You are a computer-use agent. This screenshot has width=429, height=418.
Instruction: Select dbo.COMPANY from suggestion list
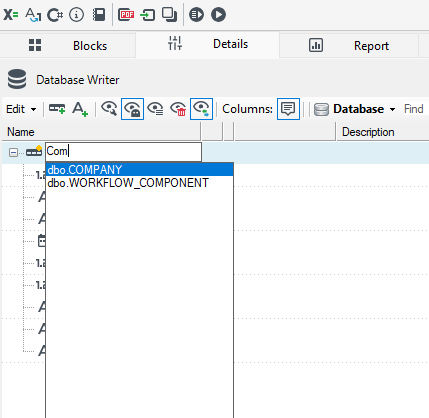click(x=139, y=170)
